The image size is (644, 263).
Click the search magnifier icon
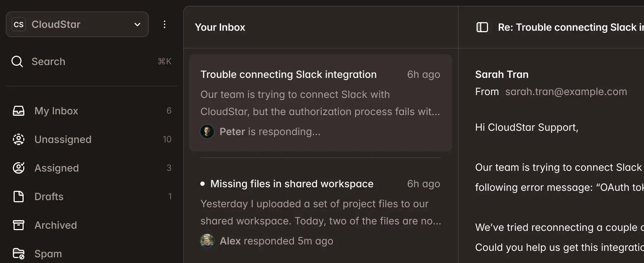(17, 61)
